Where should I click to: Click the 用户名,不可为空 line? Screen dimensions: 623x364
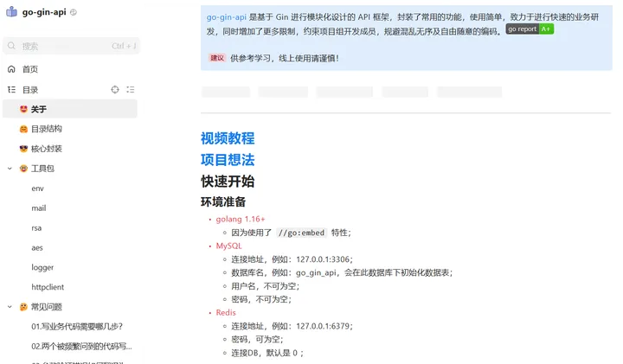266,286
